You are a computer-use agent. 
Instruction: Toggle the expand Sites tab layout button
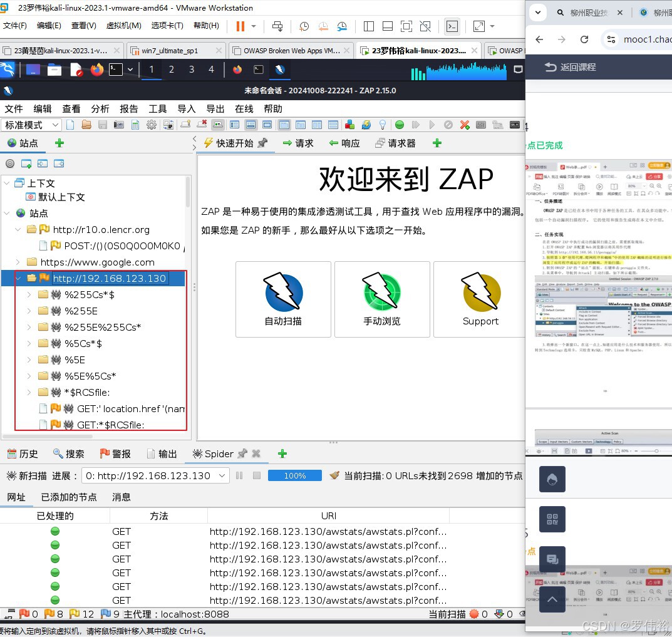pos(234,125)
